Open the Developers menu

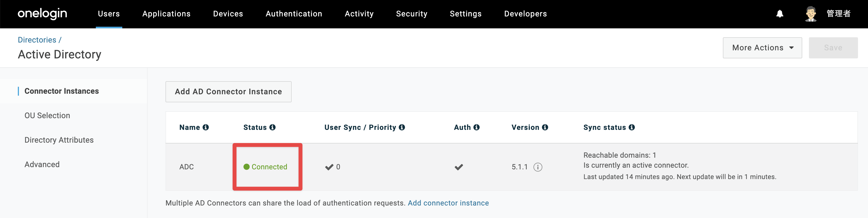click(x=526, y=14)
